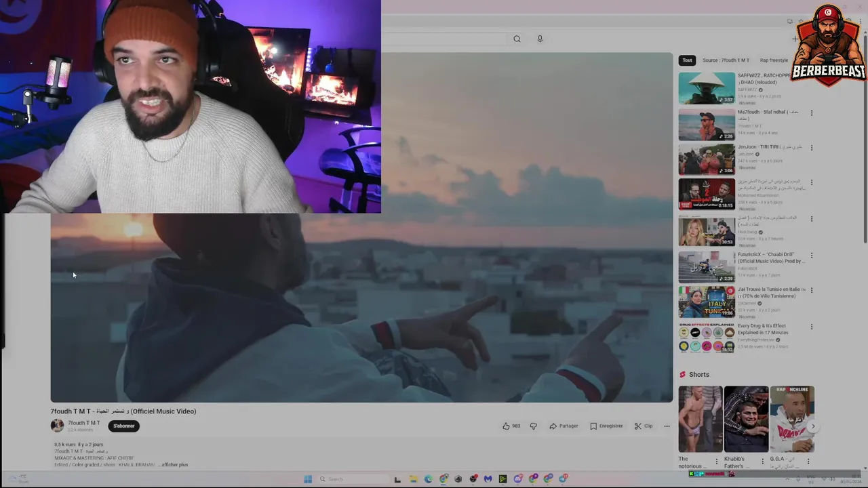Open File Explorer from taskbar

pyautogui.click(x=413, y=479)
